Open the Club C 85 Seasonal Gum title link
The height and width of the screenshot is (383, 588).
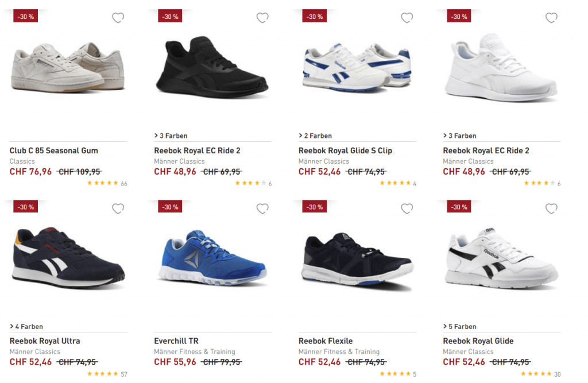click(54, 150)
